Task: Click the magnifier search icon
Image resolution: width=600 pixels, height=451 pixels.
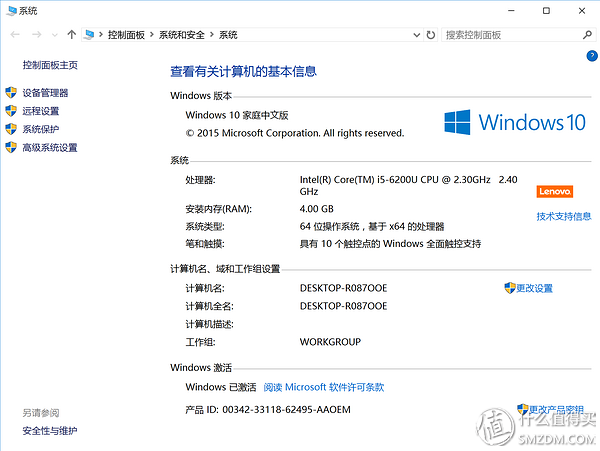Action: [587, 35]
